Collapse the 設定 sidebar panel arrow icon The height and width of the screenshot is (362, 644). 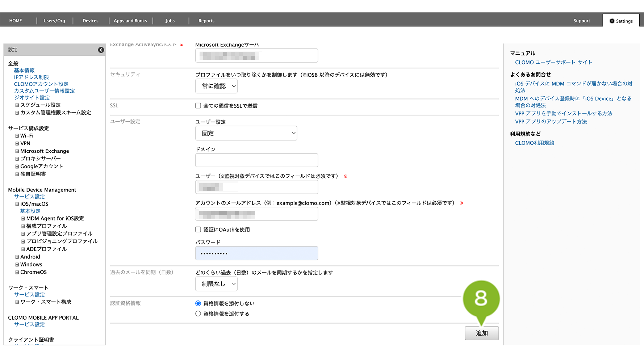[101, 50]
